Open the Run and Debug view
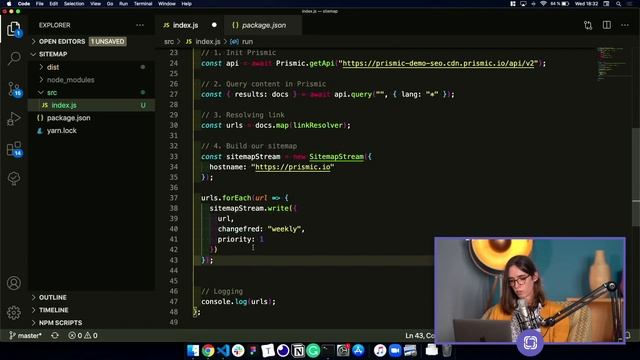Screen dimensions: 640x360 (x=14, y=119)
